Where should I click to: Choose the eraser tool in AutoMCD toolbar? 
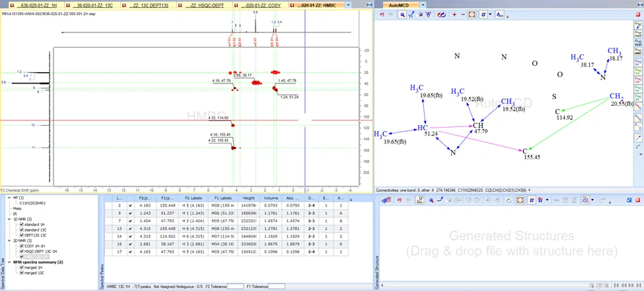pos(419,15)
